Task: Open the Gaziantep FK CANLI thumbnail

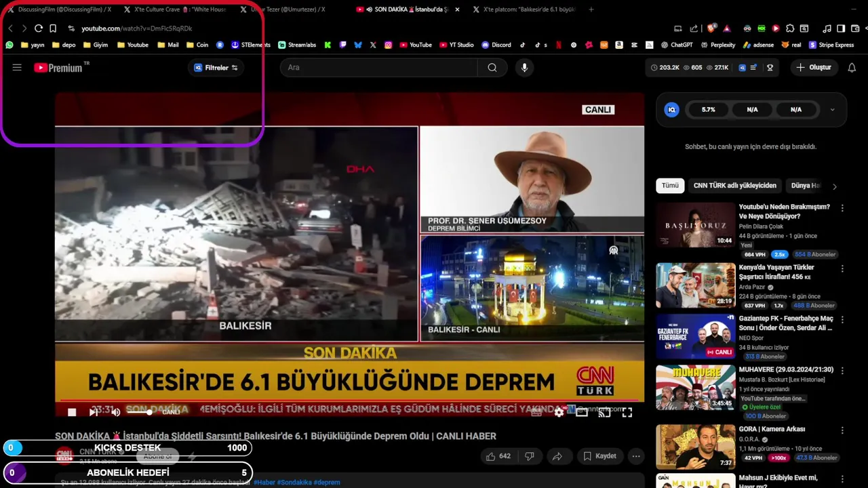Action: [x=695, y=336]
